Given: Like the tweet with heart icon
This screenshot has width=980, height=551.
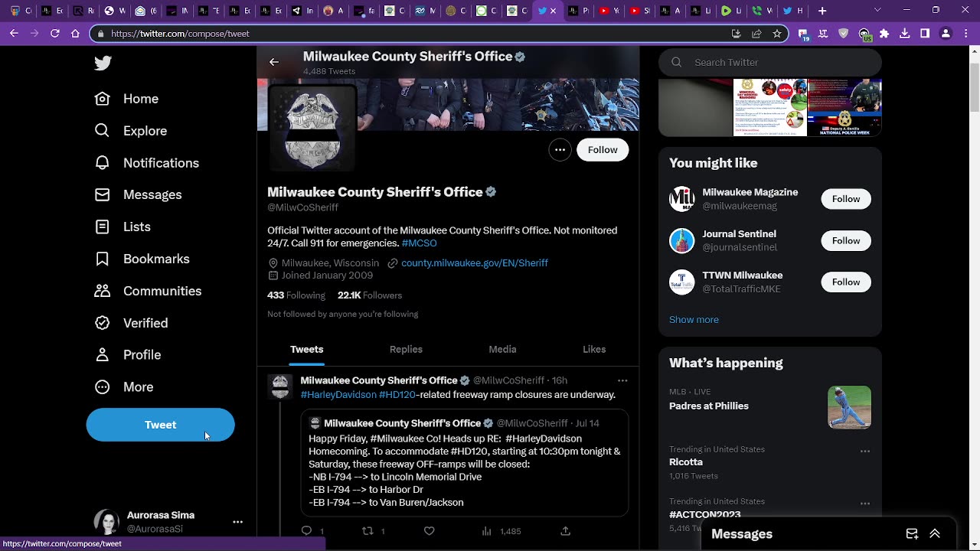Looking at the screenshot, I should point(430,531).
